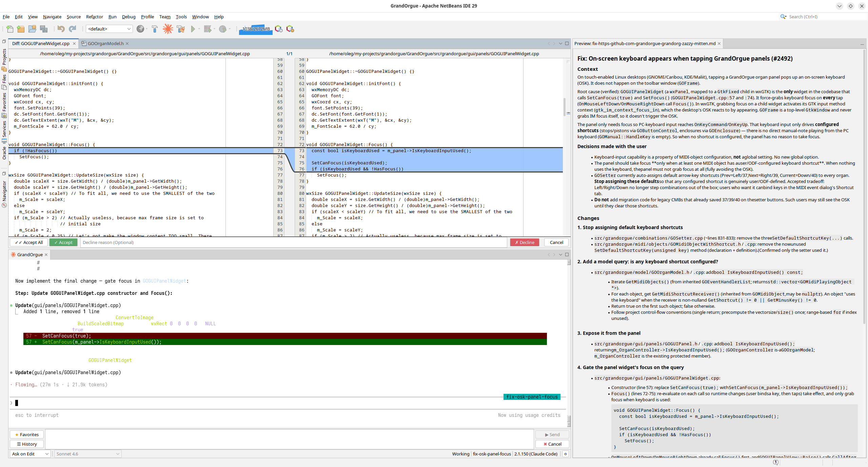The width and height of the screenshot is (868, 467).
Task: Open the Projects side panel
Action: coord(4,60)
